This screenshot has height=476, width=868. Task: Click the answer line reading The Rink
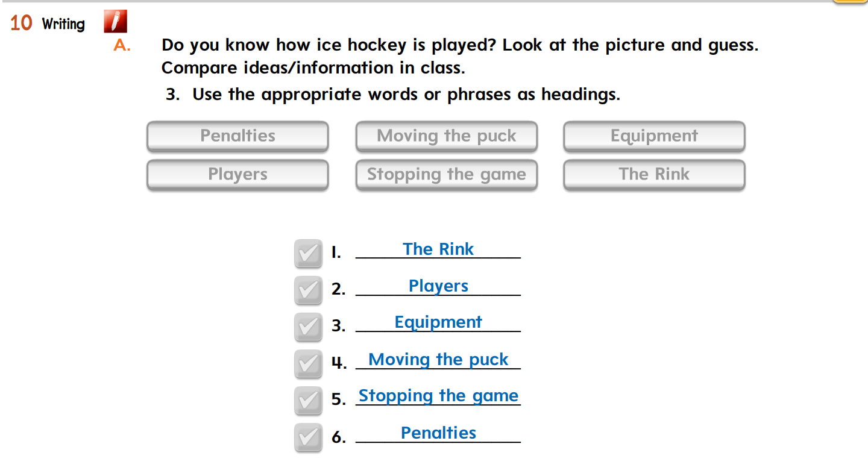438,249
